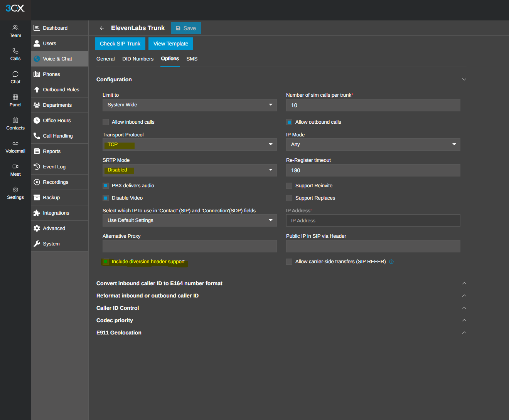509x420 pixels.
Task: Switch to the DID Numbers tab
Action: click(138, 59)
